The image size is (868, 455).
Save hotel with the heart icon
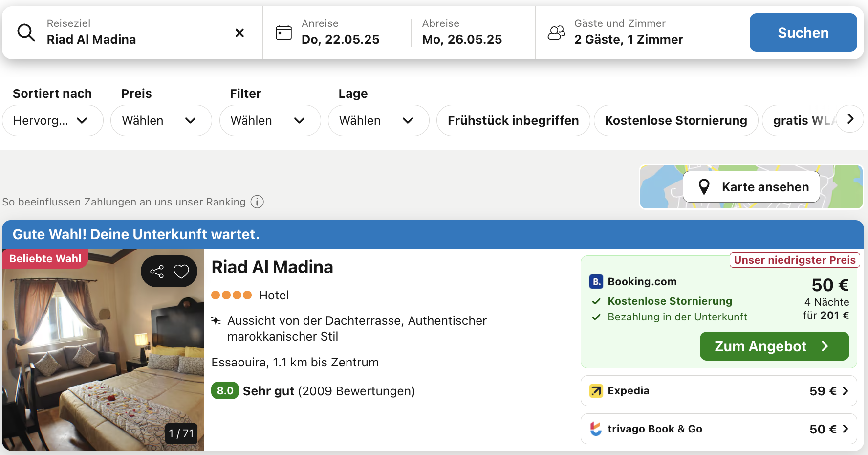(x=181, y=272)
